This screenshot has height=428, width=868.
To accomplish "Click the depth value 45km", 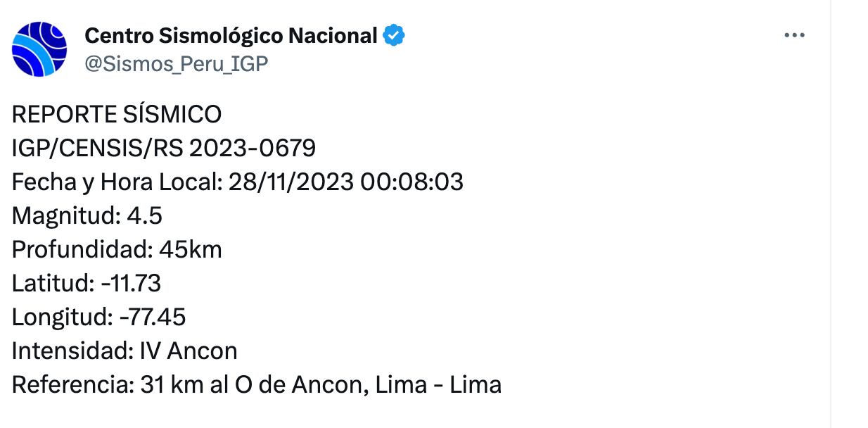I will 191,250.
